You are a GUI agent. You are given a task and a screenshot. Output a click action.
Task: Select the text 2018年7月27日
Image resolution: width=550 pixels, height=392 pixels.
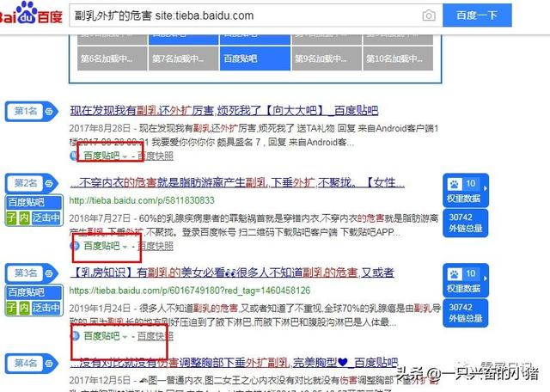(100, 218)
